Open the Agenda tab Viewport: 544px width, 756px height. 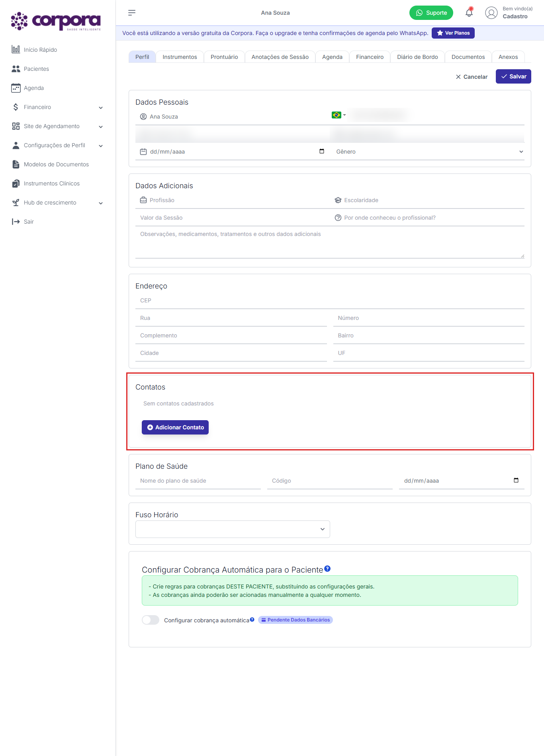point(332,57)
